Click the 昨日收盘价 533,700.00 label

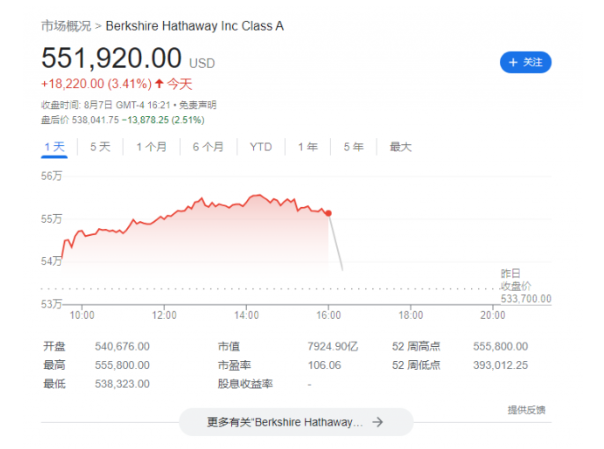click(525, 286)
